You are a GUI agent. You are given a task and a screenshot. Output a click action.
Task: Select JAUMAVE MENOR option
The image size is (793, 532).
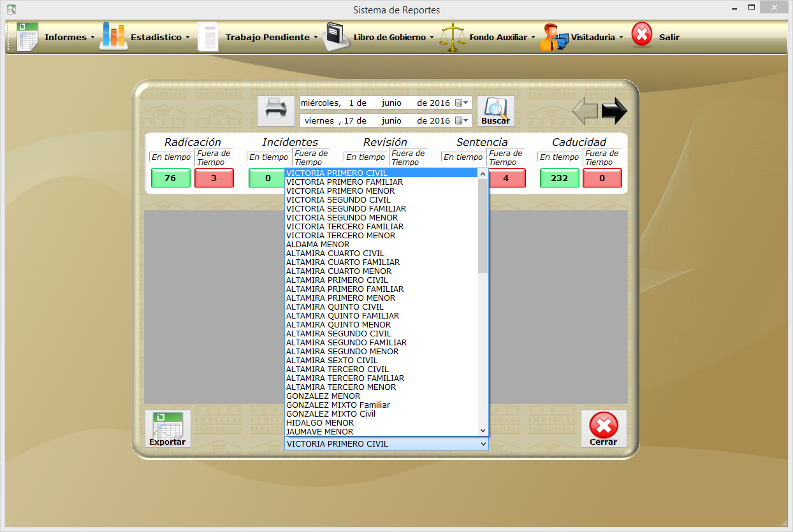coord(381,431)
